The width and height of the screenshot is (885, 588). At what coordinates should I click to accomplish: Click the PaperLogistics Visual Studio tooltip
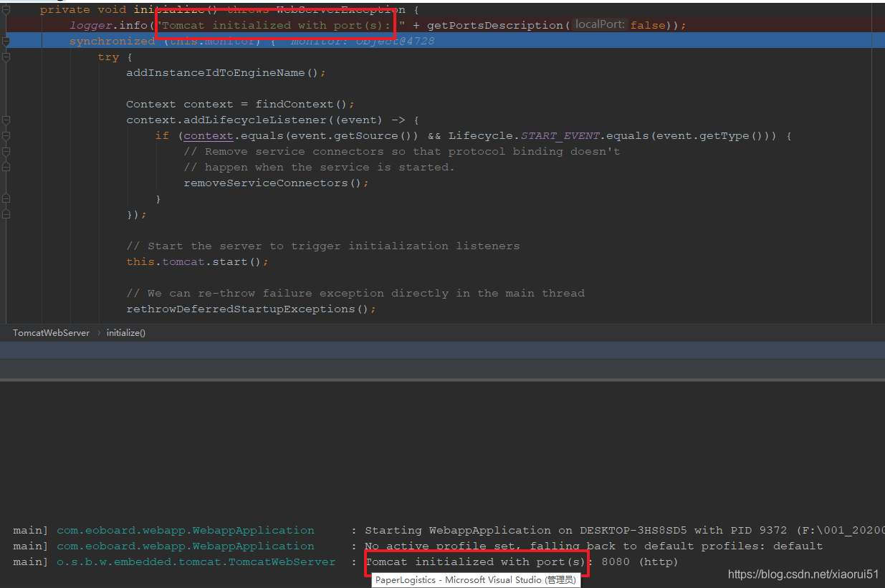pos(476,580)
